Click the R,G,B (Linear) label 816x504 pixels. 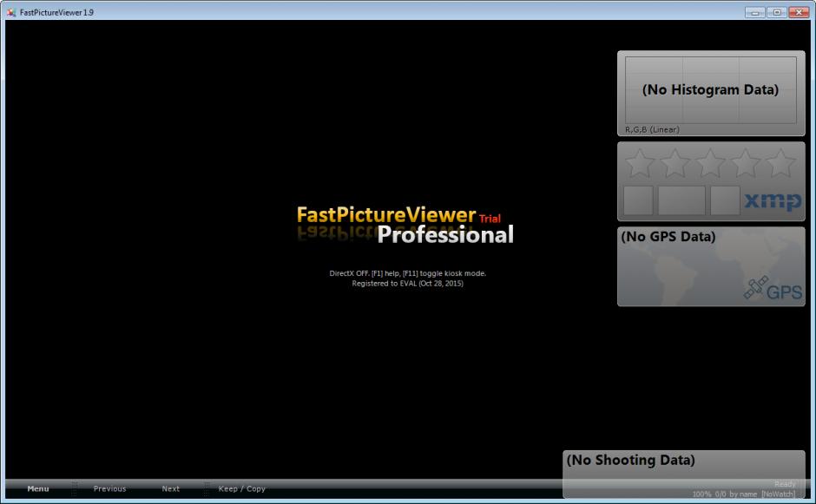(652, 129)
